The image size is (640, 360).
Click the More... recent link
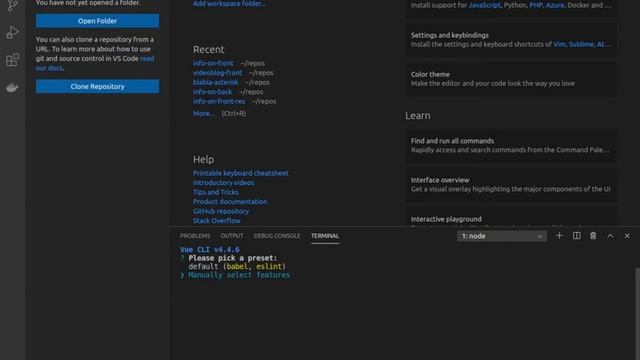[203, 113]
